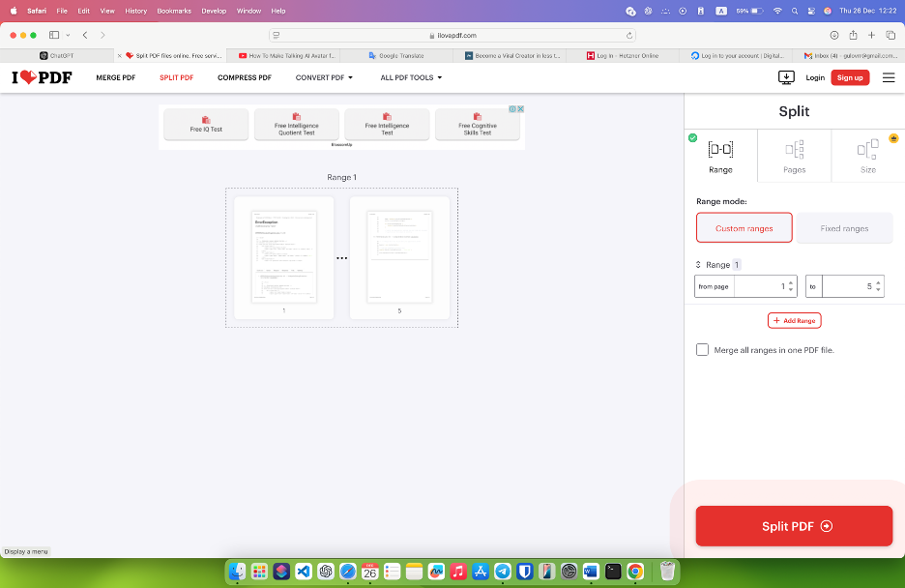905x588 pixels.
Task: Open Visual Studio Code from the dock
Action: pyautogui.click(x=304, y=572)
